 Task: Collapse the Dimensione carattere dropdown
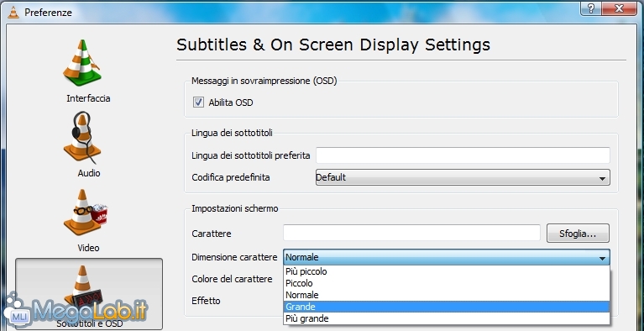click(x=447, y=257)
